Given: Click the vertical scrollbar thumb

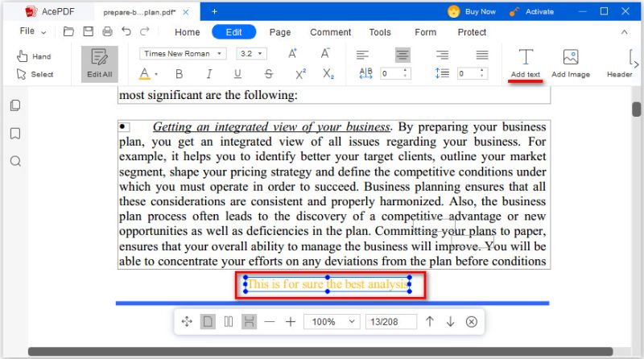Looking at the screenshot, I should click(x=637, y=109).
